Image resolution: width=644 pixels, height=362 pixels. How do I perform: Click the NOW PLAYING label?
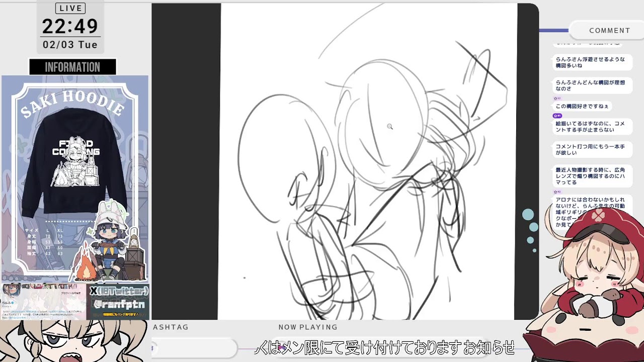pos(308,327)
